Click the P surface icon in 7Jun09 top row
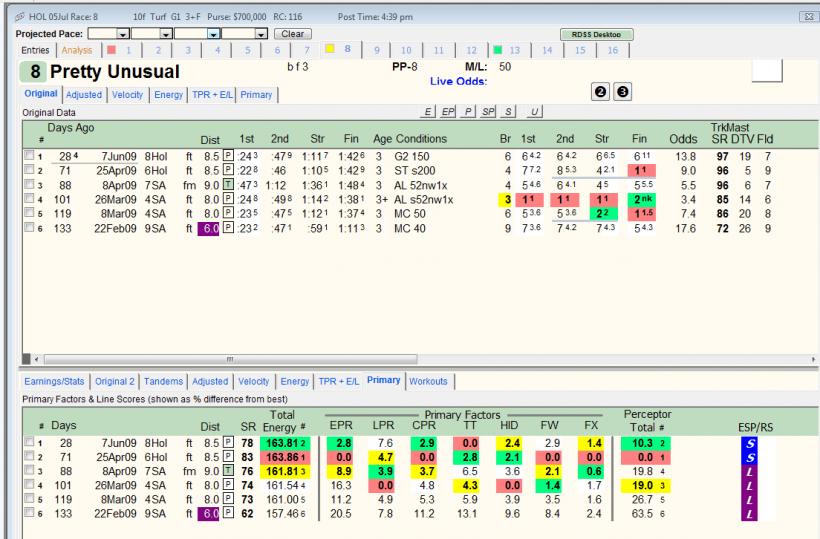 coord(228,156)
